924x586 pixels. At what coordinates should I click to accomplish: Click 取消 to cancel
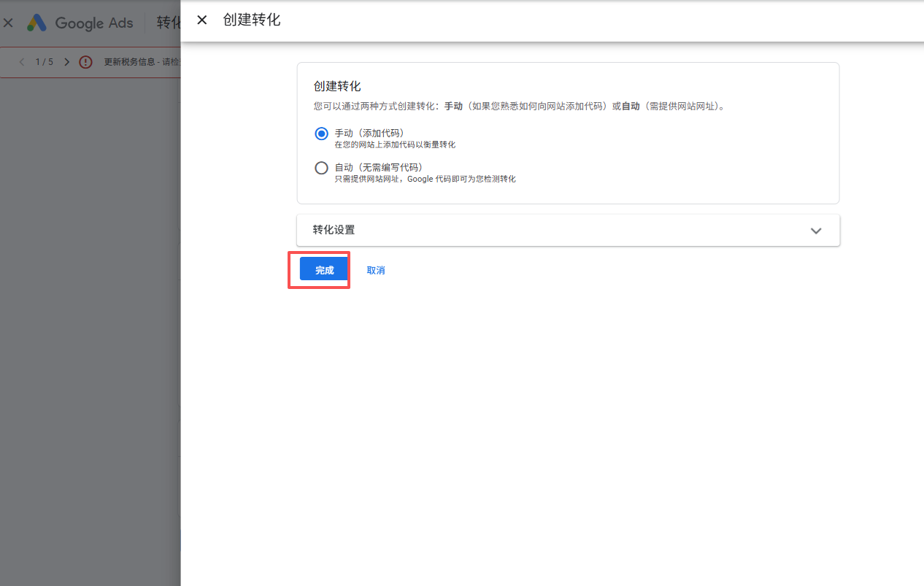point(376,270)
